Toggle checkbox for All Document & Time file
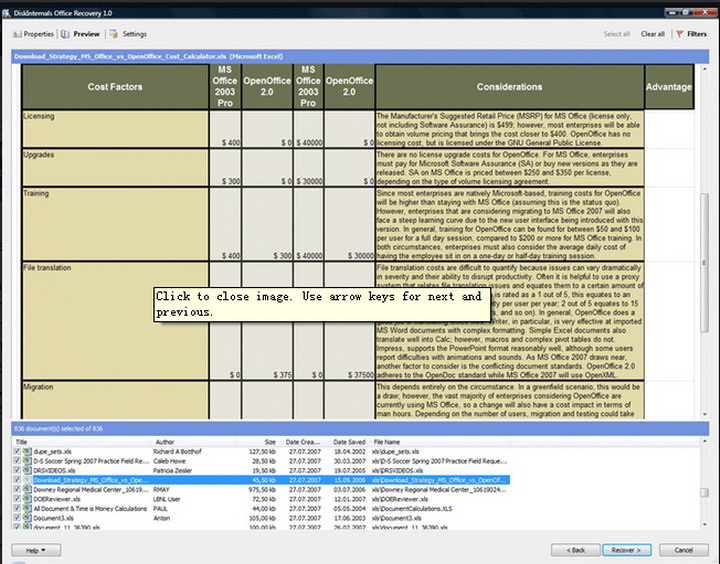The image size is (720, 564). pos(16,509)
